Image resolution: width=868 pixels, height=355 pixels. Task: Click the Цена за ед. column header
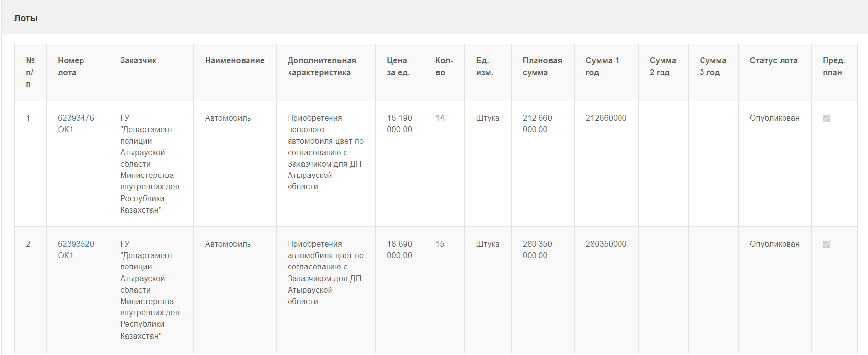tap(398, 66)
